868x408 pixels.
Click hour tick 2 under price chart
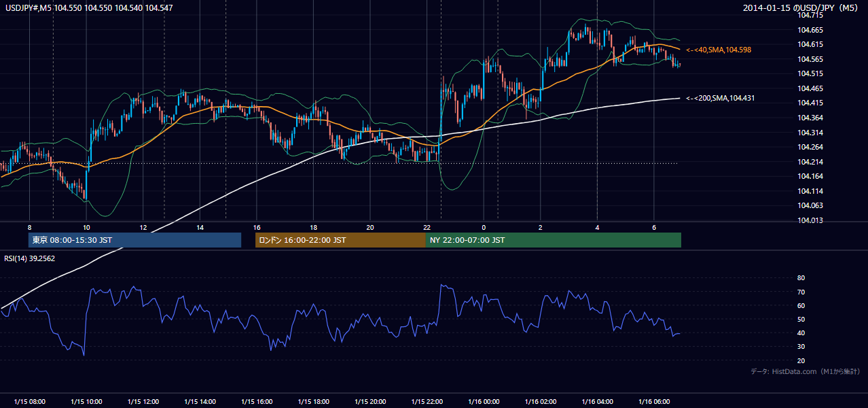tap(541, 227)
